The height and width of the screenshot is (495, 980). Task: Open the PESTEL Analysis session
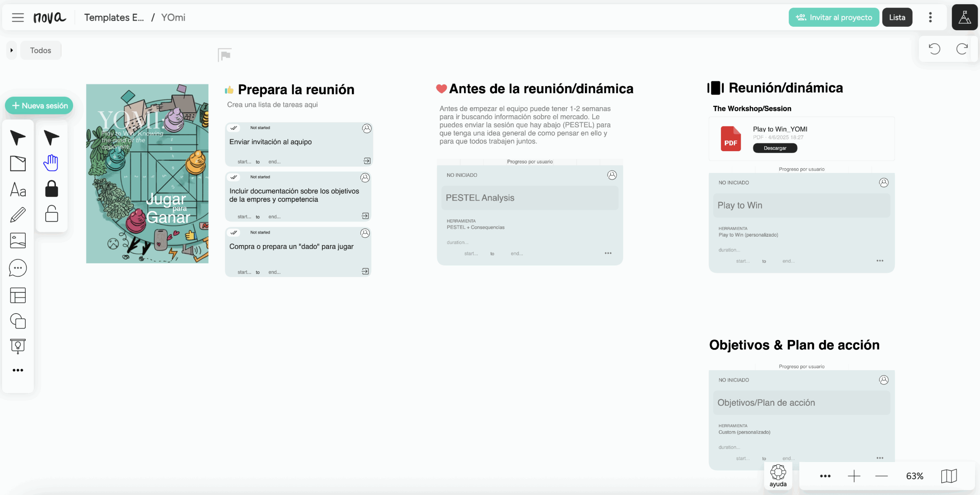click(529, 198)
